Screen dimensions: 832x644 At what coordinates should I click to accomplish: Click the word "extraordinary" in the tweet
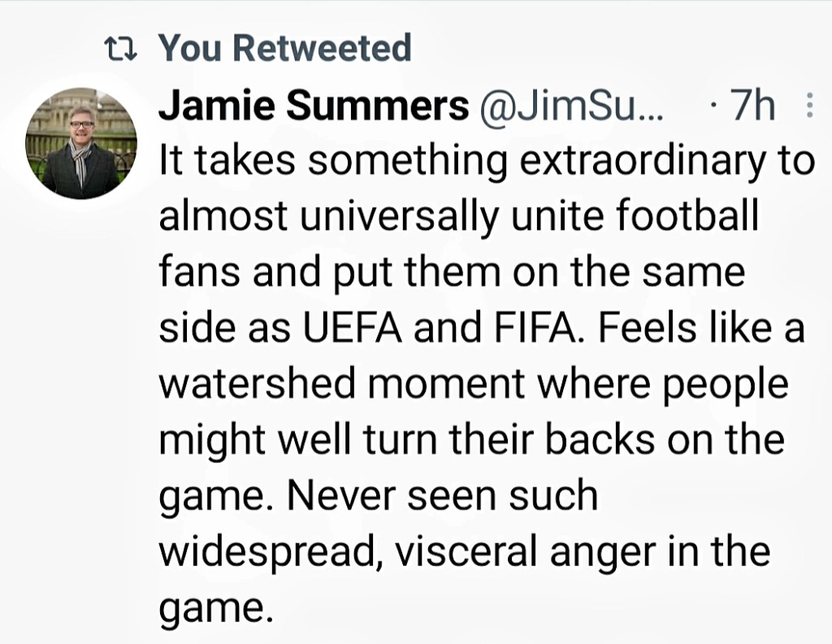coord(647,161)
